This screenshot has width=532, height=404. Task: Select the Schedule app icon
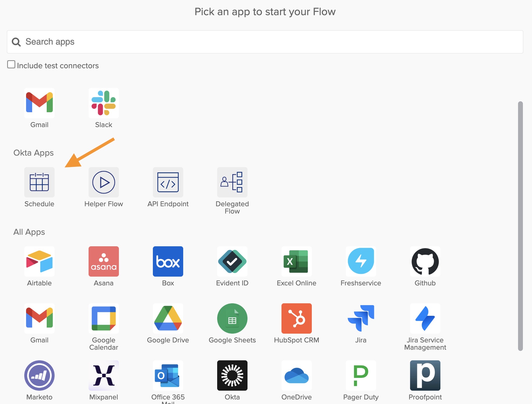39,182
